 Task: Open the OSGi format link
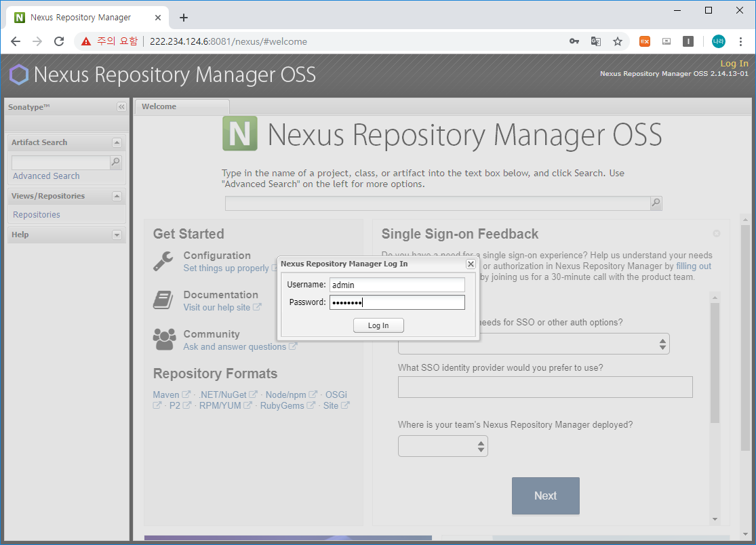[x=336, y=395]
